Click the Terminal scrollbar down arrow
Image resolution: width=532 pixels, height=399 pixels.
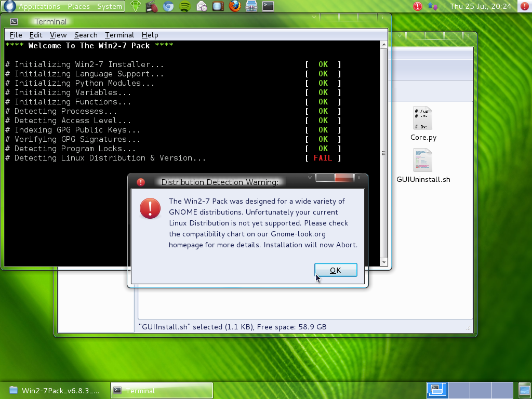384,262
